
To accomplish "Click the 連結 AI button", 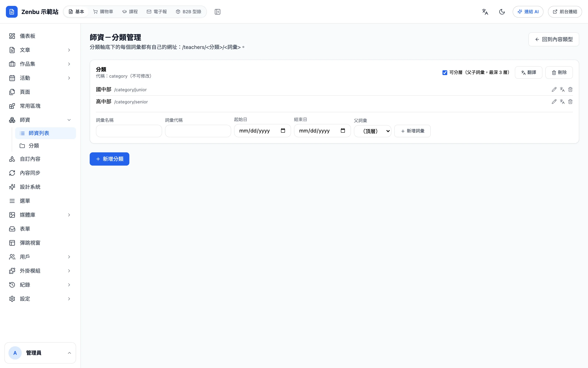I will coord(528,12).
